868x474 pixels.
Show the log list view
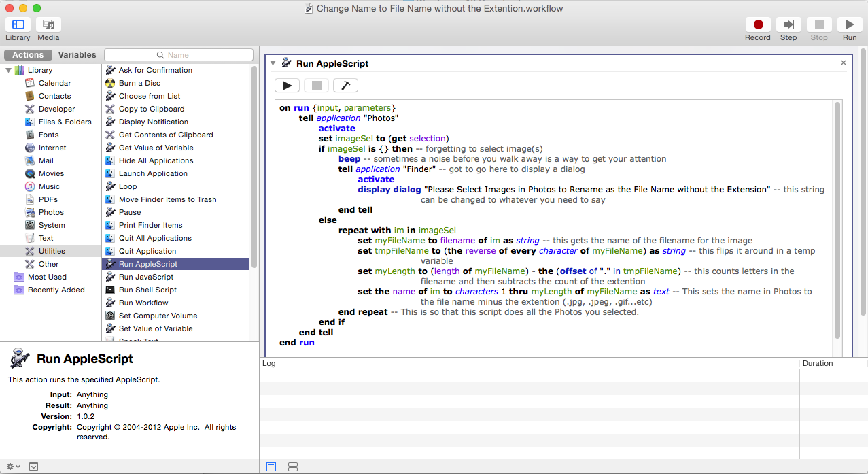[271, 467]
